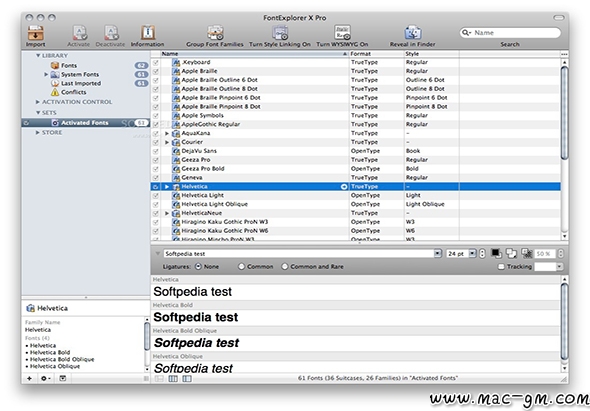Enable the Tracking checkbox

501,266
